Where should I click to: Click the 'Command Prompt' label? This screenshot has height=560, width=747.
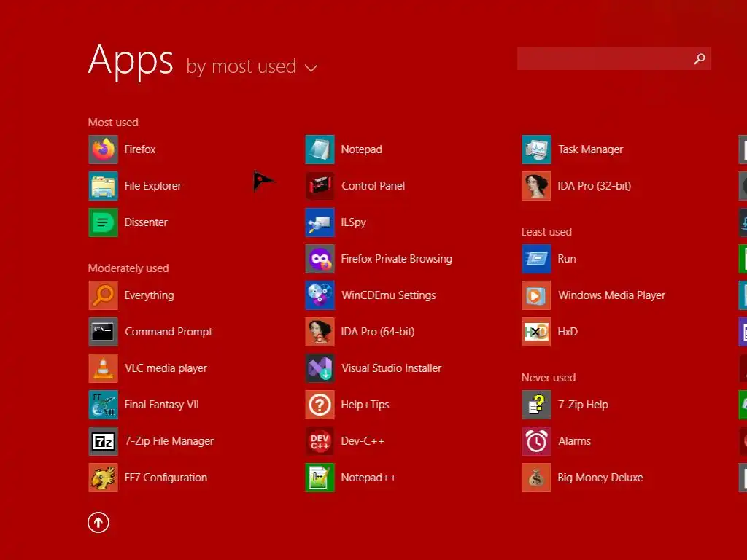click(169, 332)
